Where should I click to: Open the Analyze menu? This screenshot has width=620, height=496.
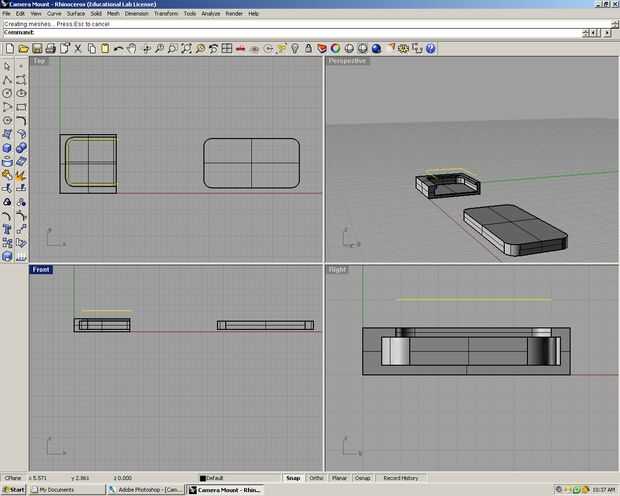[211, 13]
